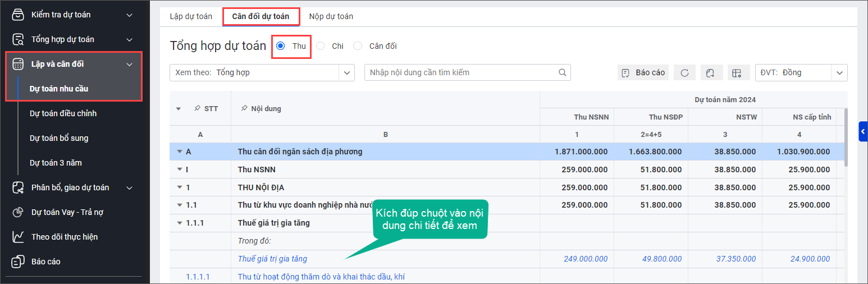The image size is (868, 284).
Task: Click the Dự toán Vay - Trả nợ icon
Action: [19, 212]
